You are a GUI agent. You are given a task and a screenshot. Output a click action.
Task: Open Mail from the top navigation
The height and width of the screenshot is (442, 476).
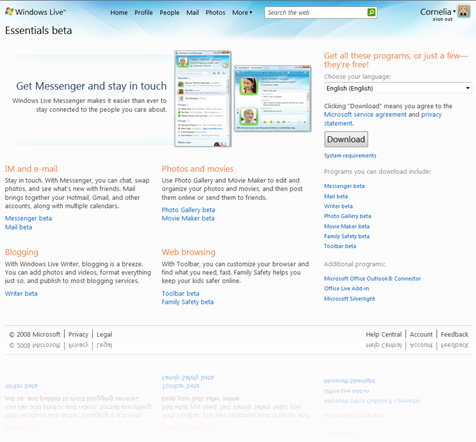(192, 13)
